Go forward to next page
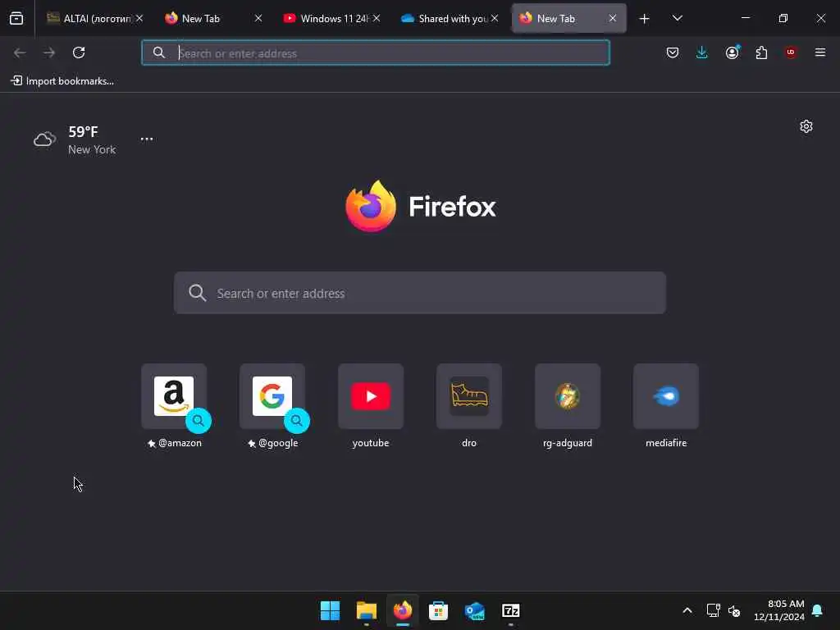 click(x=49, y=52)
